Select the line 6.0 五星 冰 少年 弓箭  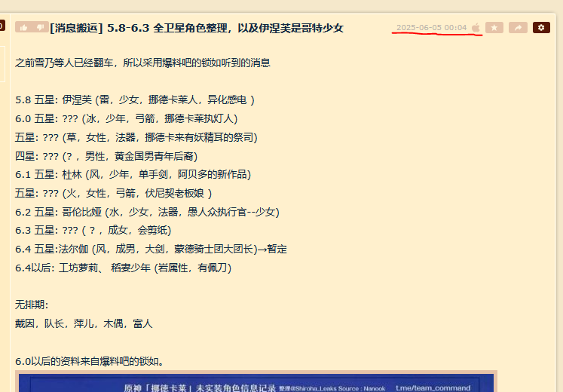click(126, 118)
